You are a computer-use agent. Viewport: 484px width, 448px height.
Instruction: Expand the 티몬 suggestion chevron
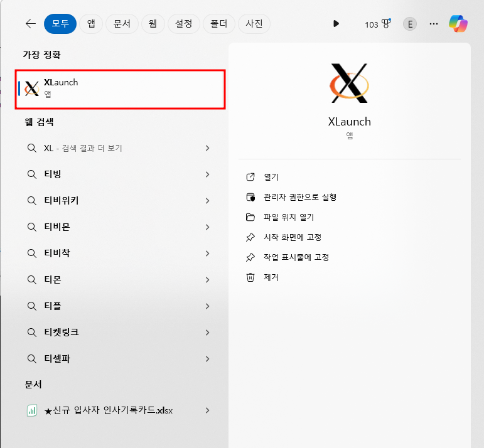[207, 280]
